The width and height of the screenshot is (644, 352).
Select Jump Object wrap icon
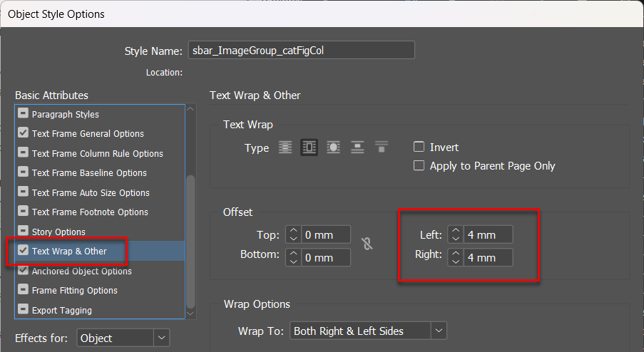click(357, 147)
